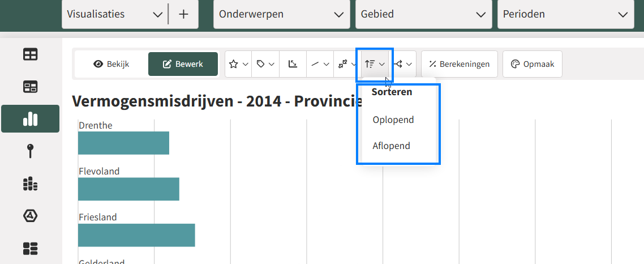Screen dimensions: 644x264
Task: Choose Oplopend in the Sorteren menu
Action: coord(393,120)
